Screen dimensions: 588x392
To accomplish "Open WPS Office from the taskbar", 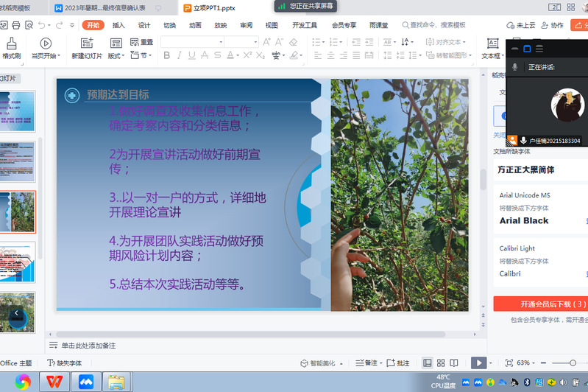I will click(x=54, y=381).
